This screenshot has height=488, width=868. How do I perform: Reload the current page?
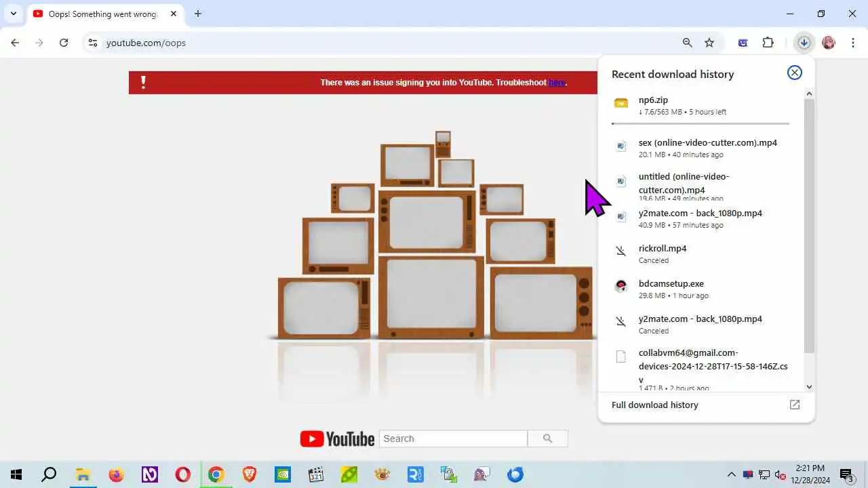click(64, 43)
